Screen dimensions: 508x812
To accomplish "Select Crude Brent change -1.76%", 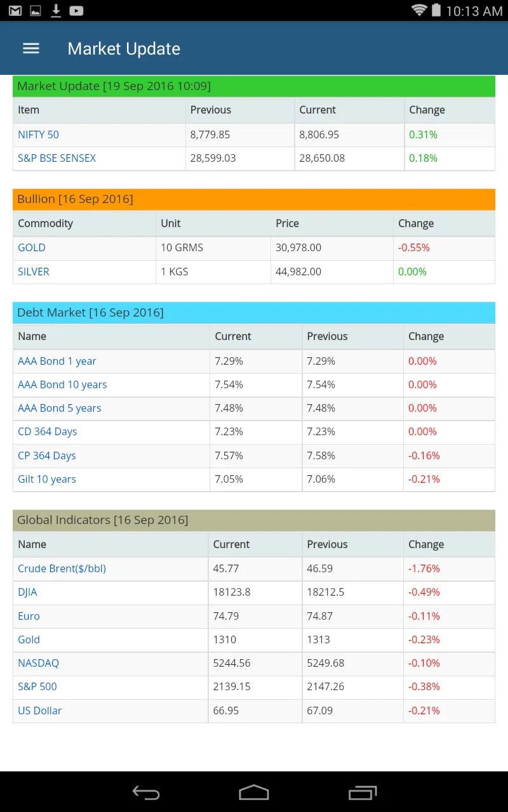I will (x=424, y=568).
